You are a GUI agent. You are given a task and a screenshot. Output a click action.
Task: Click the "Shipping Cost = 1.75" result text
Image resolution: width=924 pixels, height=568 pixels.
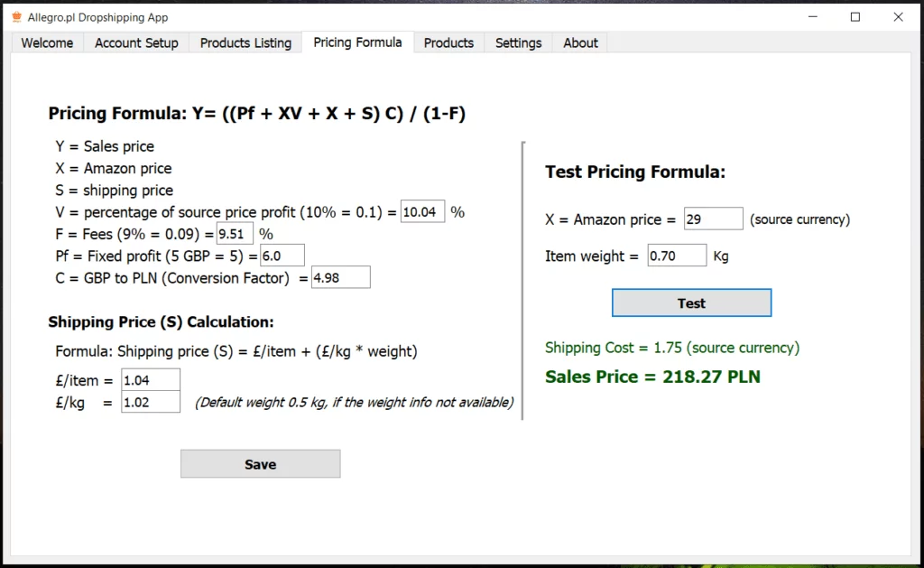tap(671, 348)
